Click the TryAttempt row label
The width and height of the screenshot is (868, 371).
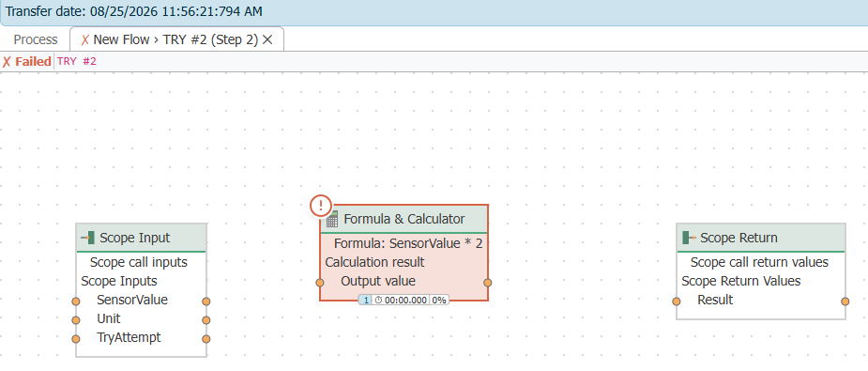tap(129, 337)
